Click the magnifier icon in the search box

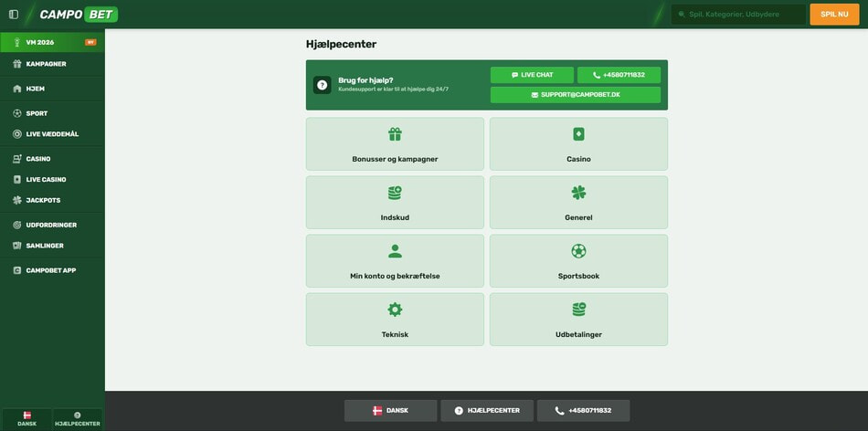pyautogui.click(x=682, y=15)
